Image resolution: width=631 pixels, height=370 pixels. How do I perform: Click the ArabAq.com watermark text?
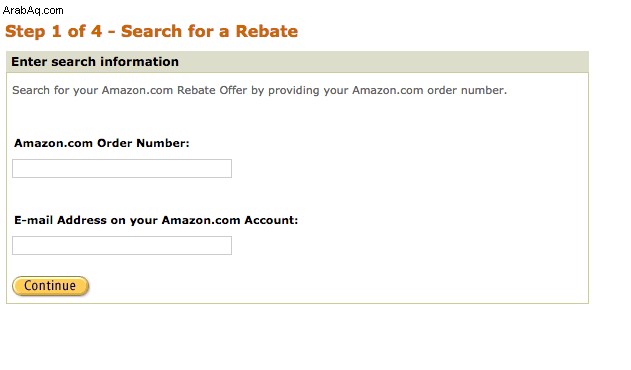click(33, 10)
